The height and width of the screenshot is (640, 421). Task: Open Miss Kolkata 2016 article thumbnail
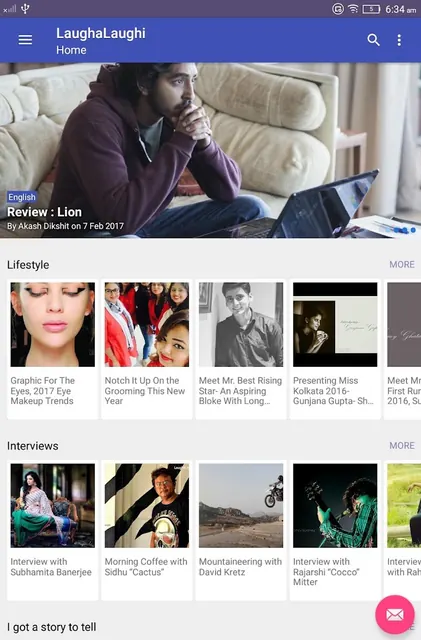point(335,324)
